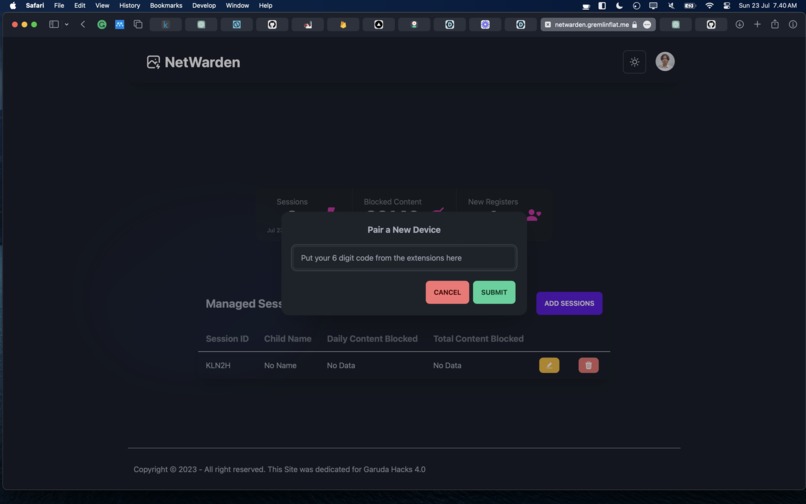Click the lock icon in address bar
806x504 pixels.
(634, 24)
